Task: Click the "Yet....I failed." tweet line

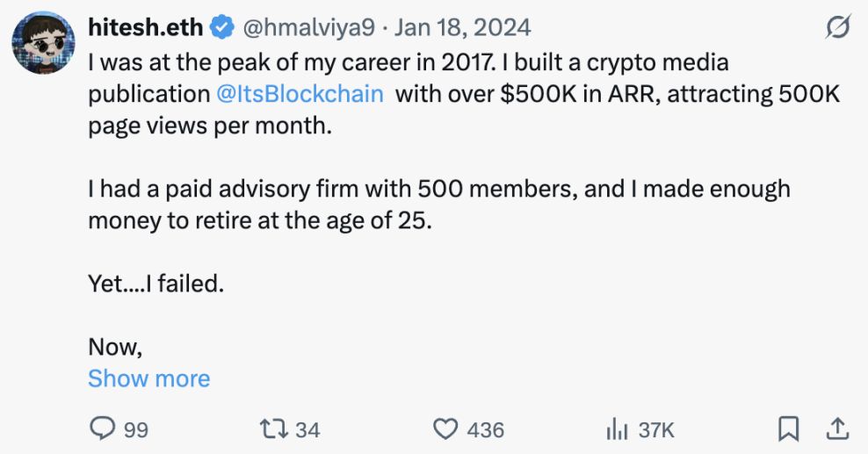Action: (156, 283)
